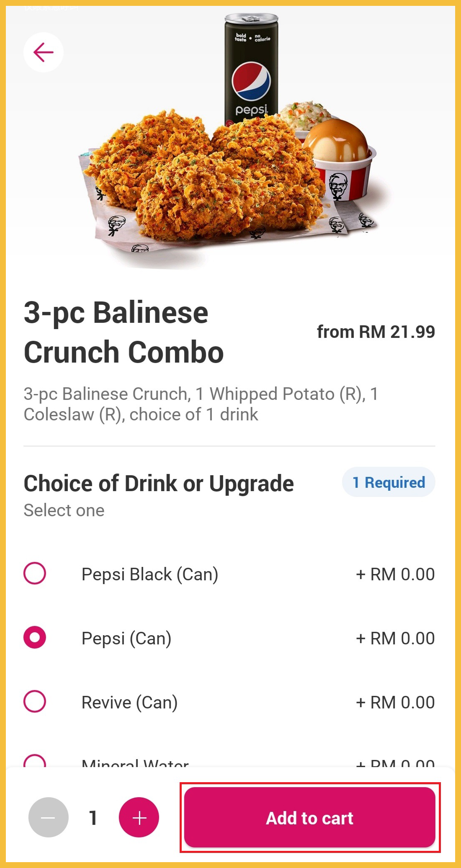The width and height of the screenshot is (461, 868).
Task: Tap '+ RM 0.00' beside Pepsi Black
Action: point(395,574)
